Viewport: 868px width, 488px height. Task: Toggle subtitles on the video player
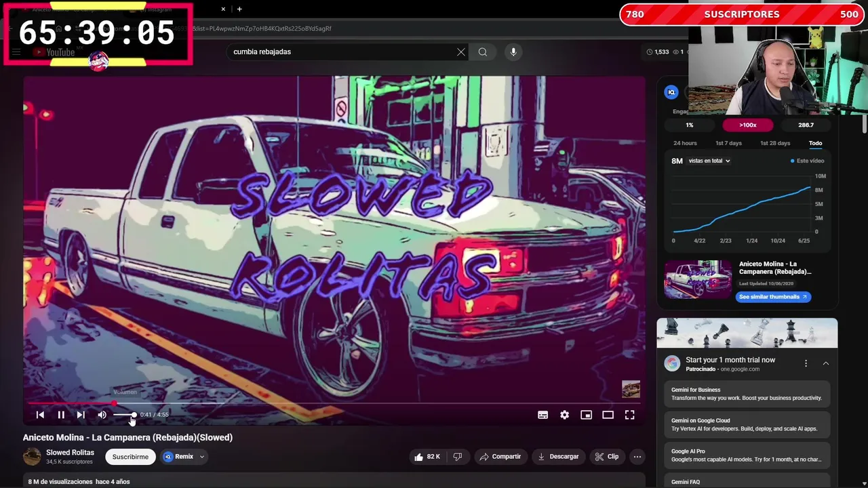(x=542, y=415)
